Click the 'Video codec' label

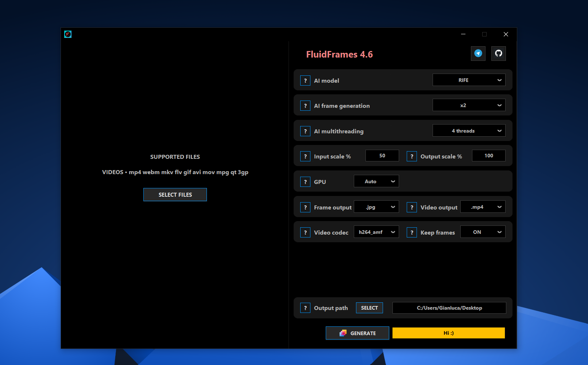tap(331, 232)
